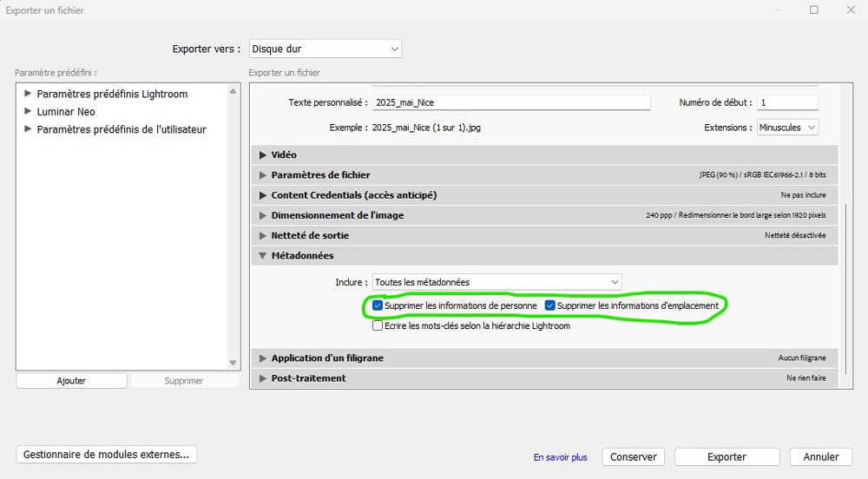
Task: Expand Paramètres prédéfinis Lightroom preset folder
Action: tap(29, 94)
